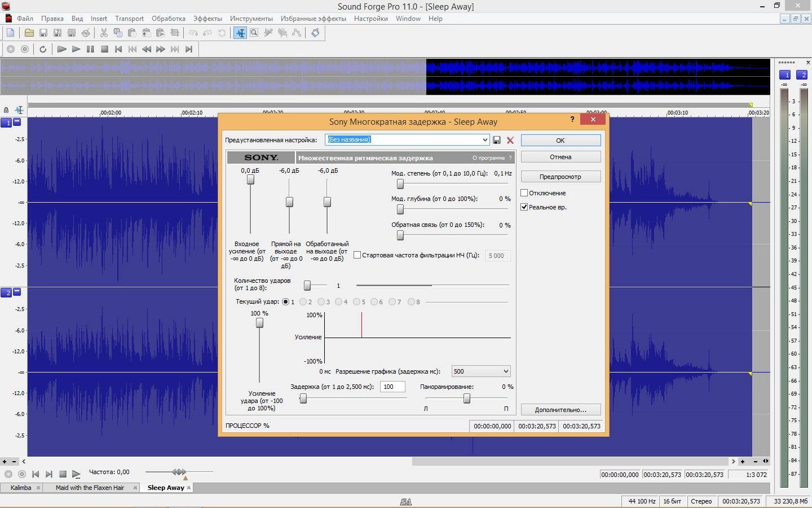Save preset with the dialog's floppy icon
The image size is (812, 508).
pyautogui.click(x=497, y=140)
